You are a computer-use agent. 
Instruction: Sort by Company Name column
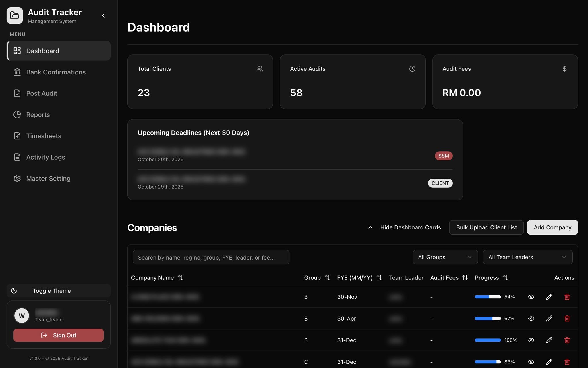click(x=157, y=278)
